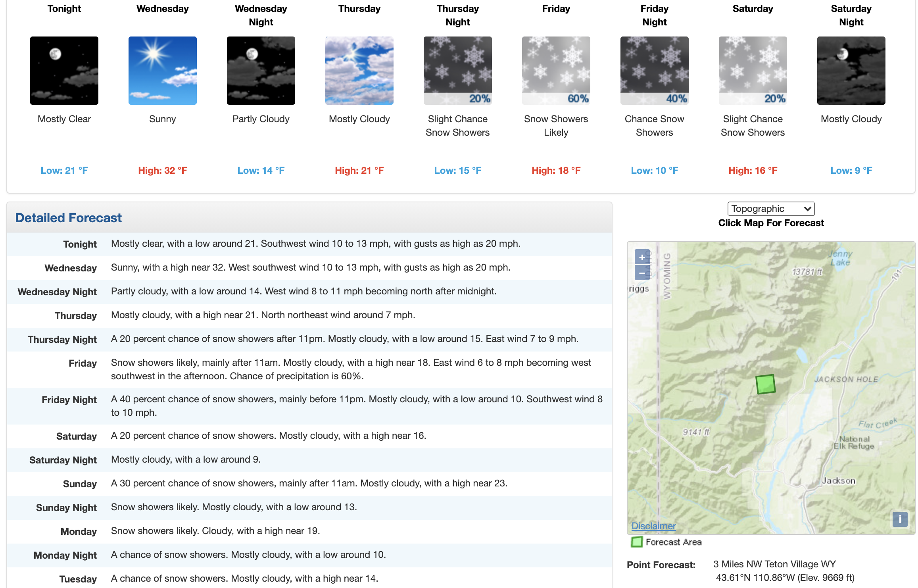Select Friday Night row label in detailed forecast
This screenshot has width=918, height=588.
[x=69, y=400]
